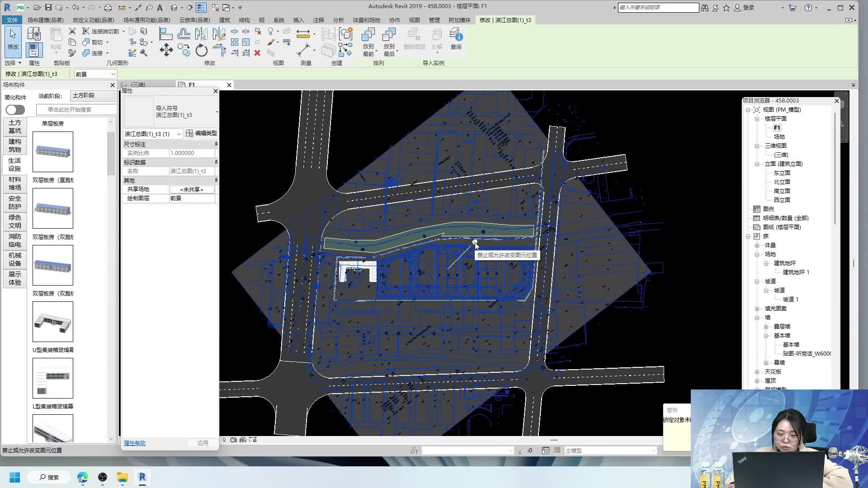Open the 前景 draw layer dropdown in options bar

coord(95,74)
